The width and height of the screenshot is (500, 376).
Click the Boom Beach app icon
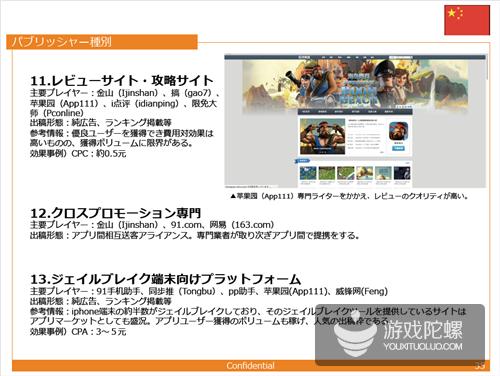coord(398,131)
